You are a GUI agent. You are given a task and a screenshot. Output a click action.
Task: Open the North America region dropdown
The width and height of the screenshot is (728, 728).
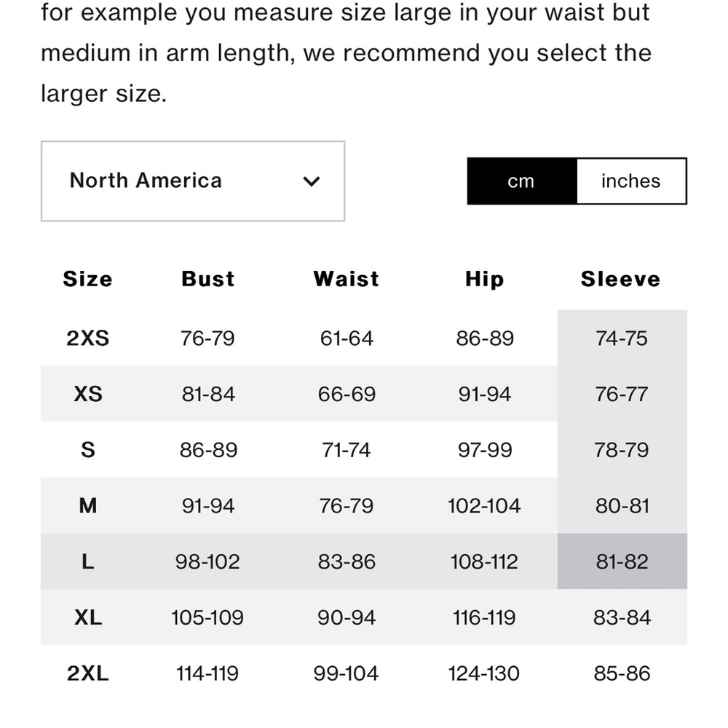pos(193,181)
